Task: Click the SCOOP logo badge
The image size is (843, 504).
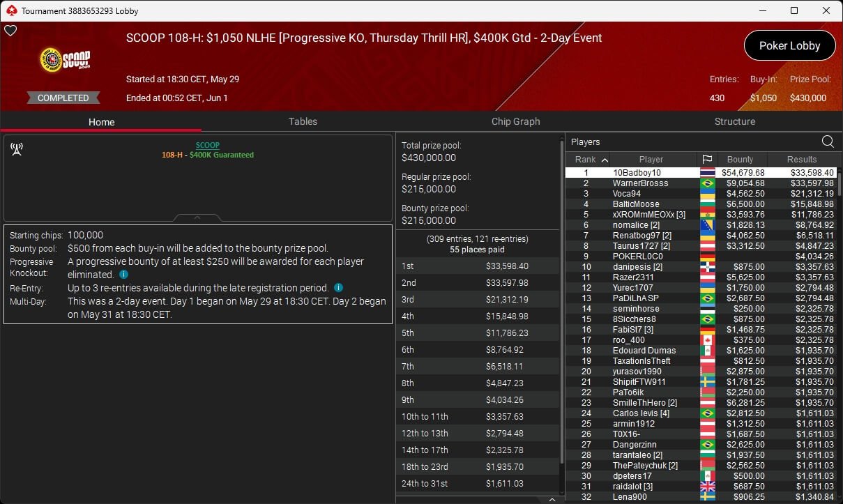Action: 65,60
